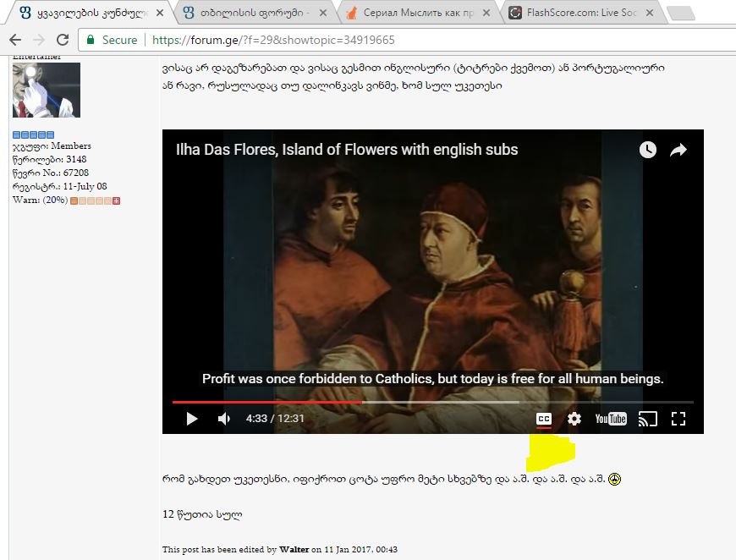Switch to the Сериал Мыслить как tab
The height and width of the screenshot is (560, 736).
[x=418, y=13]
